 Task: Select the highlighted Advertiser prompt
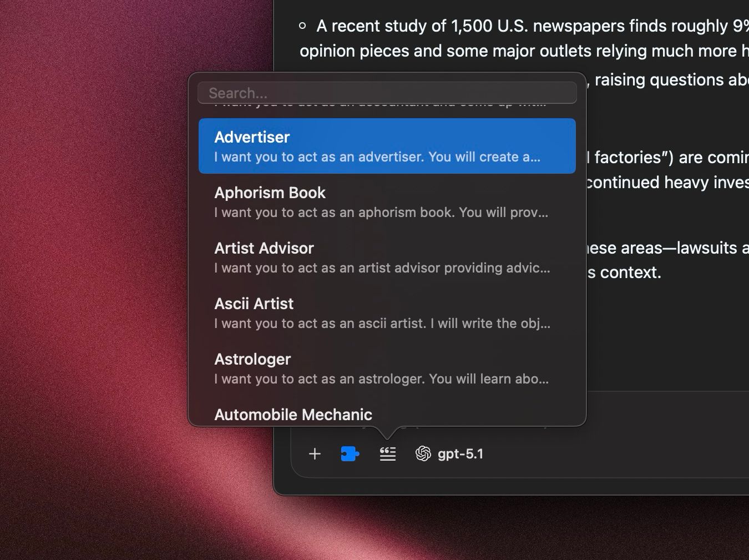(x=387, y=146)
